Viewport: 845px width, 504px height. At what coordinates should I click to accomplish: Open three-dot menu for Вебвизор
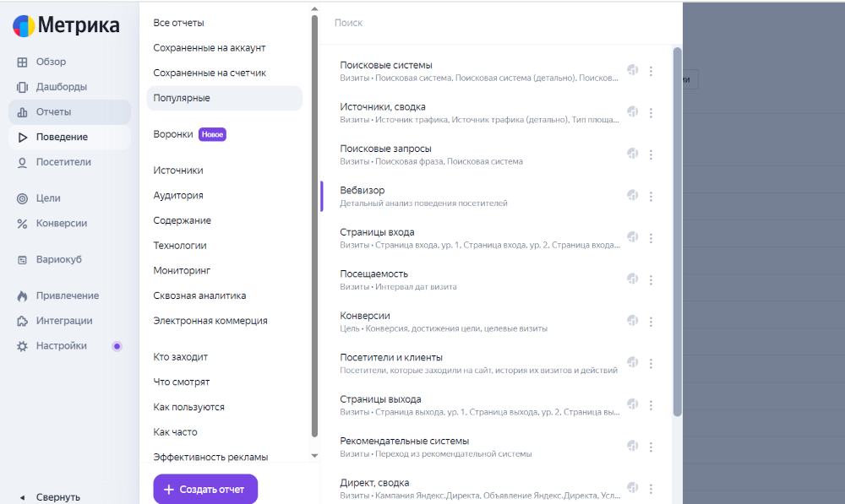651,197
